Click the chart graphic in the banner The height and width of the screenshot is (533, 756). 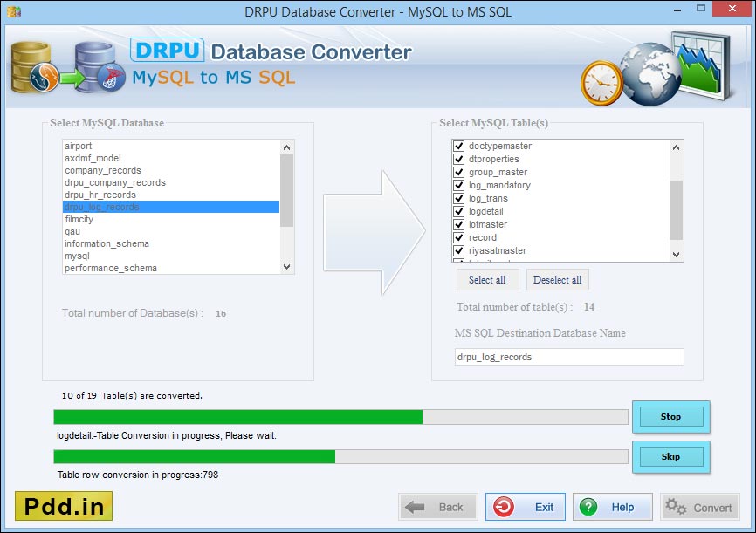(703, 65)
